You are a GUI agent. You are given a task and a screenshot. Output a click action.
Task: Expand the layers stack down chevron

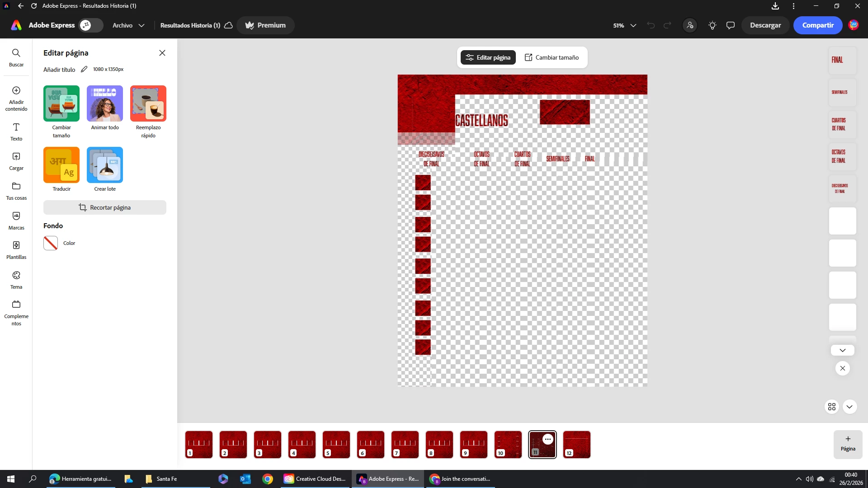coord(842,350)
